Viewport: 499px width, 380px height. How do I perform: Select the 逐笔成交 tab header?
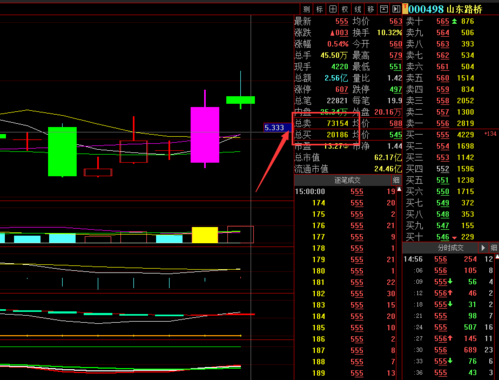347,180
